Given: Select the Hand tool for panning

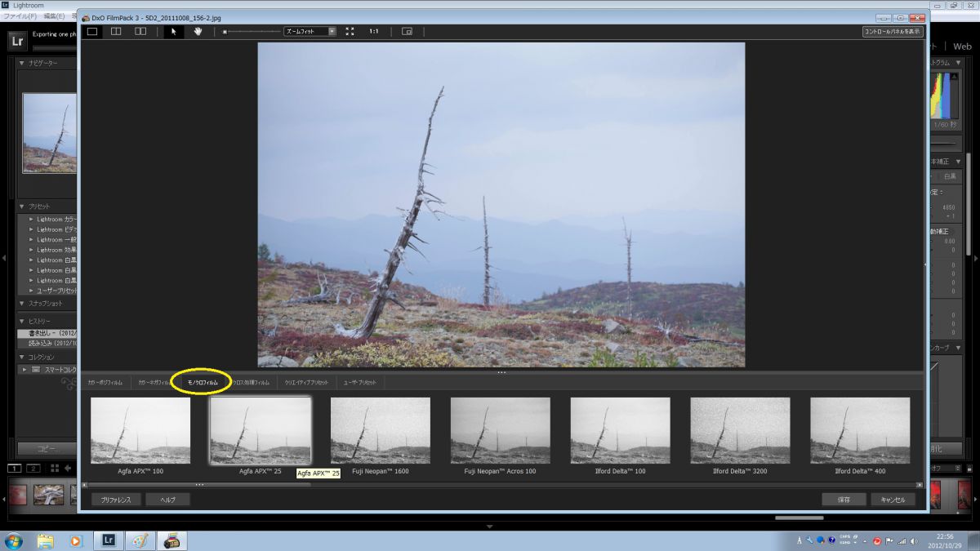Looking at the screenshot, I should click(x=198, y=31).
